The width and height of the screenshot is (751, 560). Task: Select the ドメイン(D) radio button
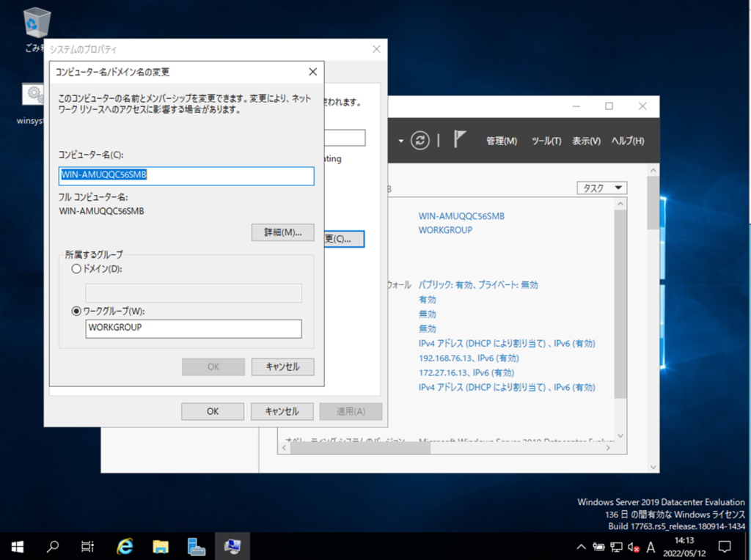click(x=76, y=269)
